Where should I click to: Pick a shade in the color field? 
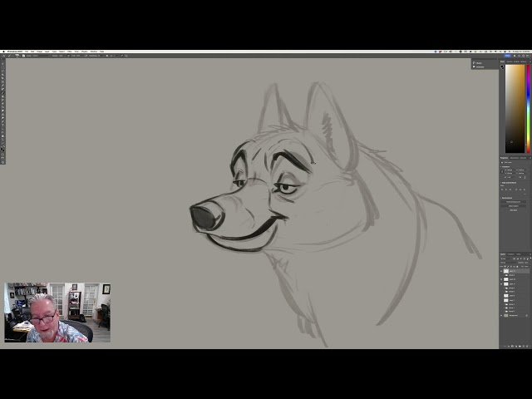click(x=515, y=109)
